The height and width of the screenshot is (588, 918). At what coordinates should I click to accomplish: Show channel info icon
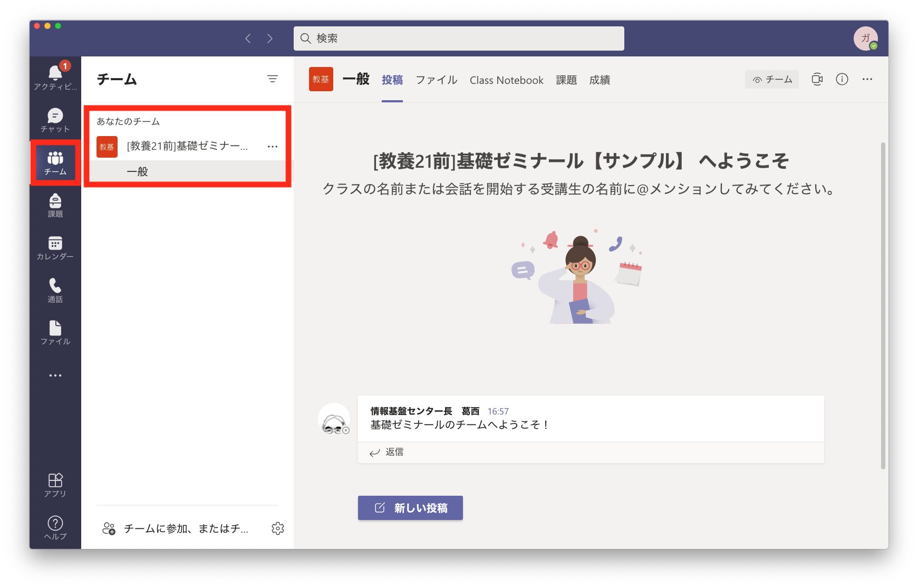point(842,80)
